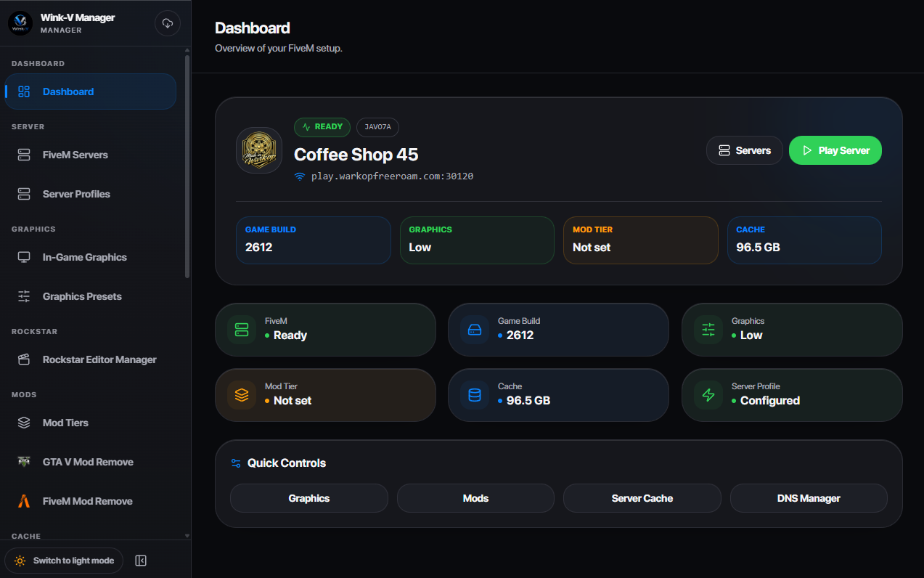Click the Server Profile Configured card
Screen dimensions: 924x578
point(792,395)
